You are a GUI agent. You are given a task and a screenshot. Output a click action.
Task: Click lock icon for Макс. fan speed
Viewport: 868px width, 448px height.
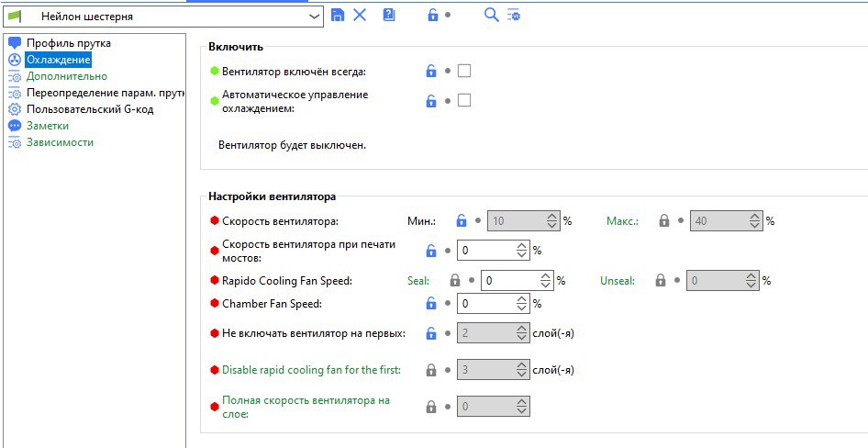664,220
